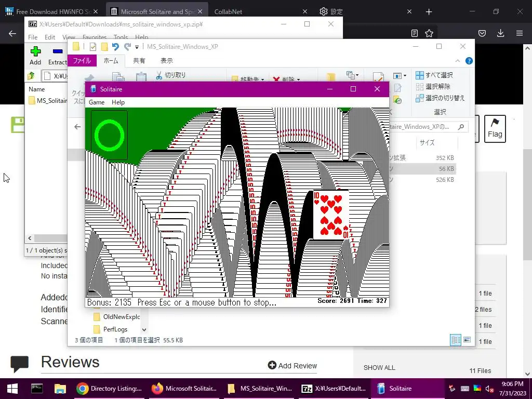The width and height of the screenshot is (532, 399).
Task: Open the Firefox hamburger menu
Action: pyautogui.click(x=519, y=33)
